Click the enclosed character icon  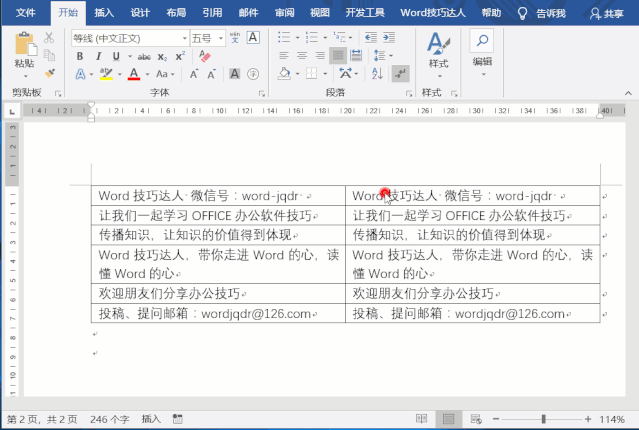pos(253,74)
